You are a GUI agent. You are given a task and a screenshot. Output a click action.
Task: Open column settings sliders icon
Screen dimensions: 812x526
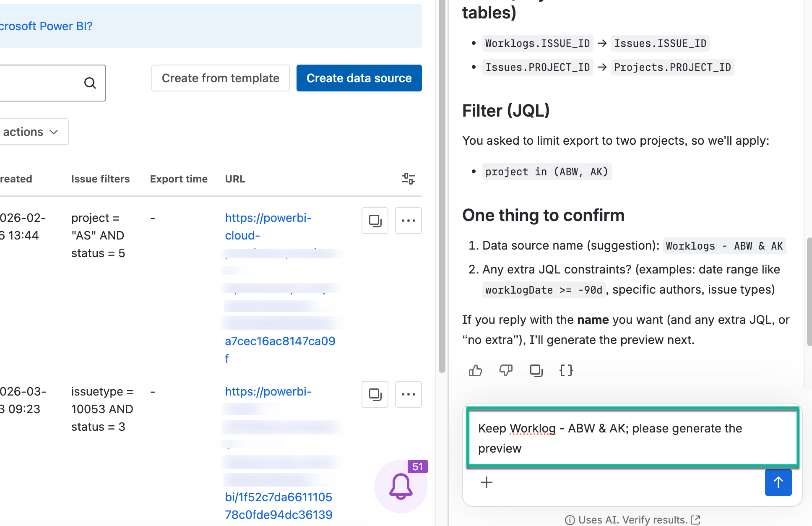408,179
